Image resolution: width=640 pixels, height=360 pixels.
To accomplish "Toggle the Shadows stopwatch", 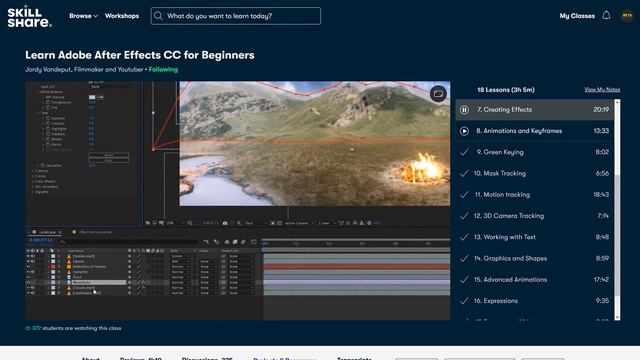I will (48, 134).
